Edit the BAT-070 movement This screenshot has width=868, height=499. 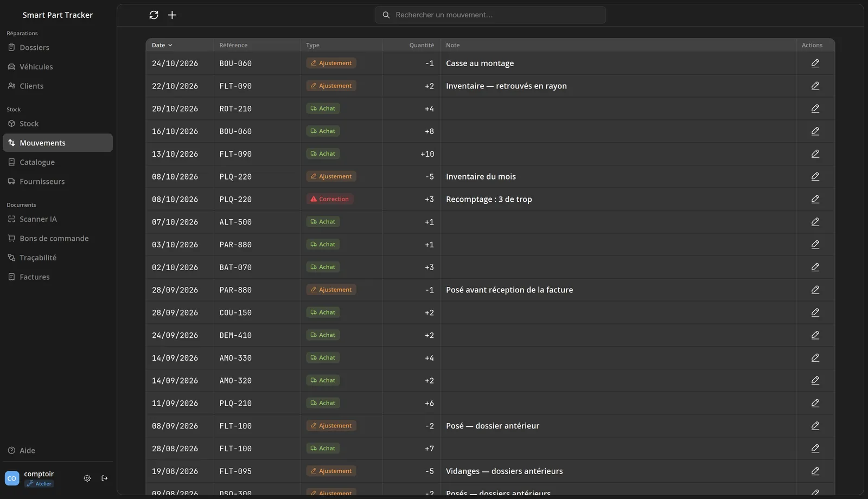coord(815,267)
